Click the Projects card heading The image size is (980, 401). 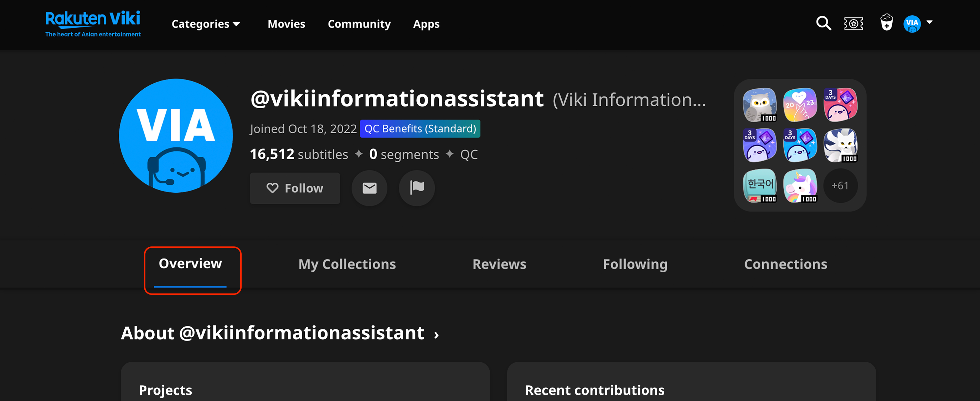(x=165, y=390)
